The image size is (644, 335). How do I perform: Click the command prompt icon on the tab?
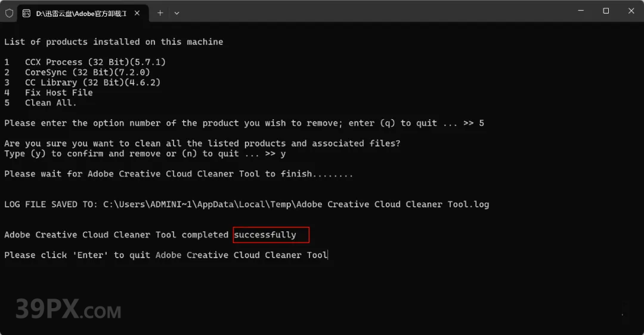point(26,13)
